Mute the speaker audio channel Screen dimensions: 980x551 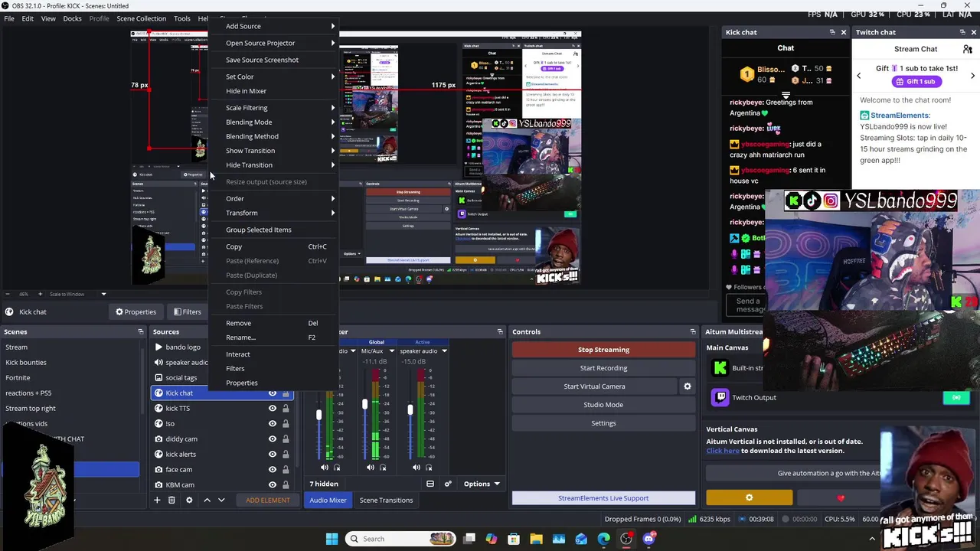coord(416,468)
